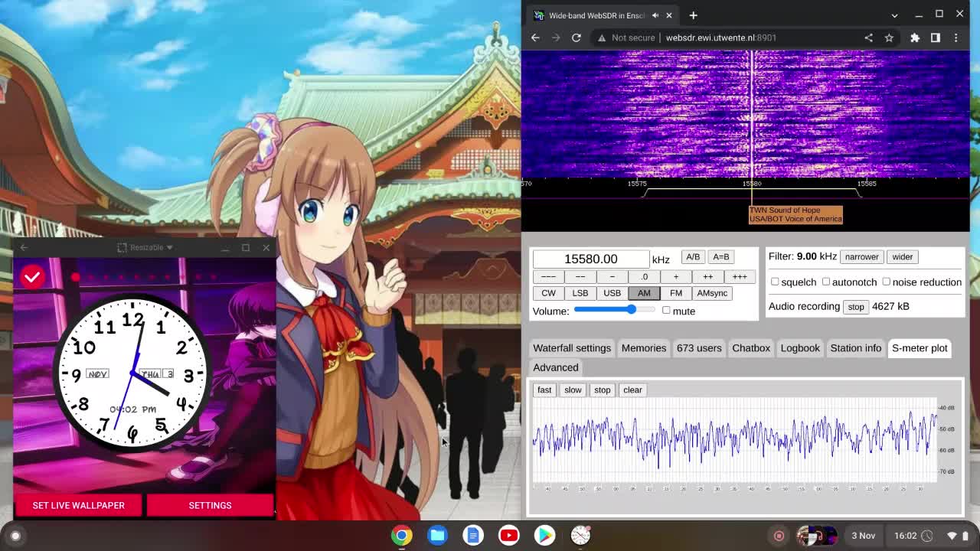
Task: Open Chrome extensions puzzle icon
Action: 915,37
